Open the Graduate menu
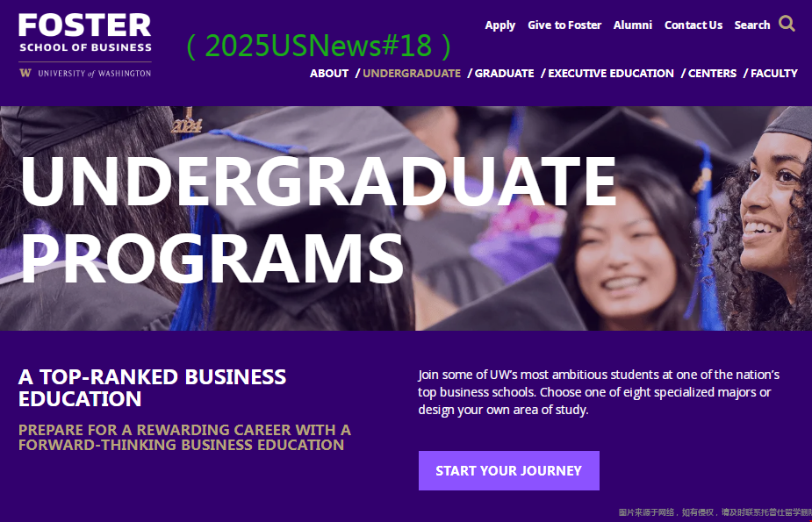This screenshot has height=522, width=812. click(504, 74)
